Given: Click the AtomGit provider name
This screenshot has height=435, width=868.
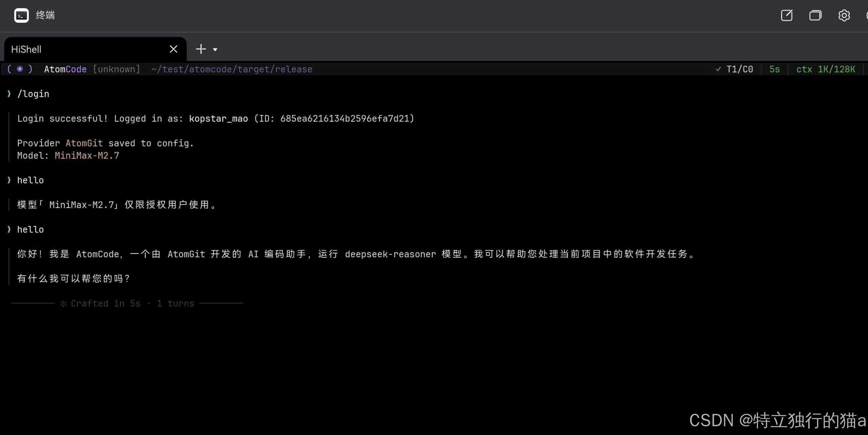Looking at the screenshot, I should coord(84,143).
